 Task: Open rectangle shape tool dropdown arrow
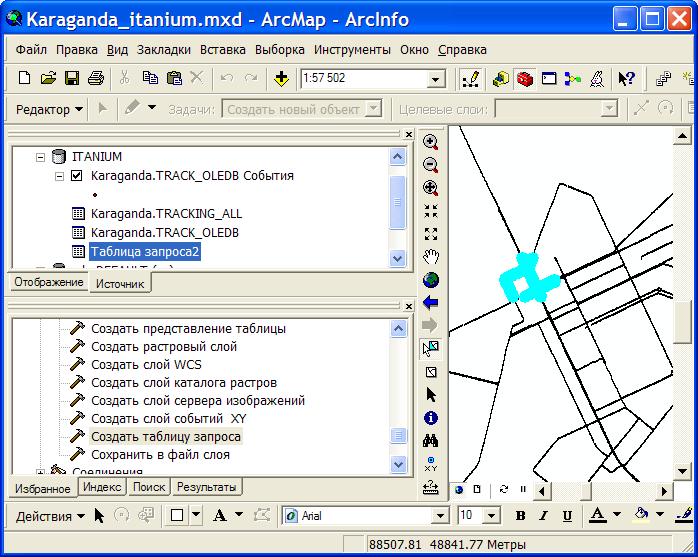click(x=196, y=515)
